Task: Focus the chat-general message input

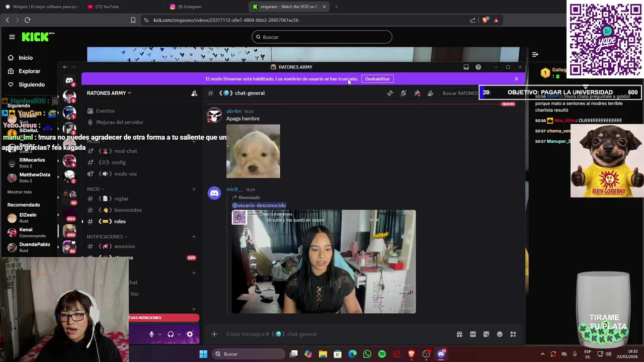Action: pyautogui.click(x=337, y=334)
